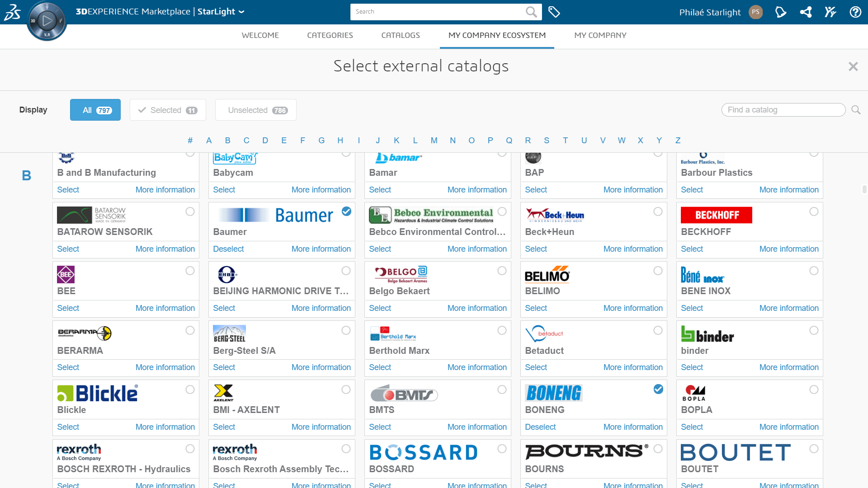The width and height of the screenshot is (868, 488).
Task: Open the help question mark icon
Action: click(x=855, y=12)
